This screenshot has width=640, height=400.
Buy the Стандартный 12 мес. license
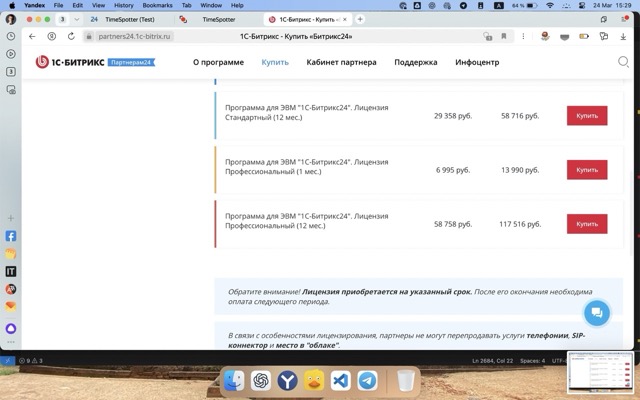(x=587, y=116)
